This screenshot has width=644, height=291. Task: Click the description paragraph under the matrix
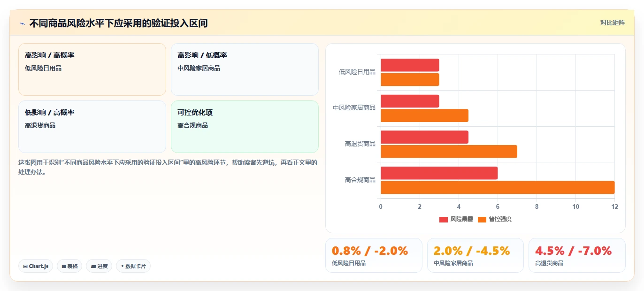pyautogui.click(x=168, y=167)
